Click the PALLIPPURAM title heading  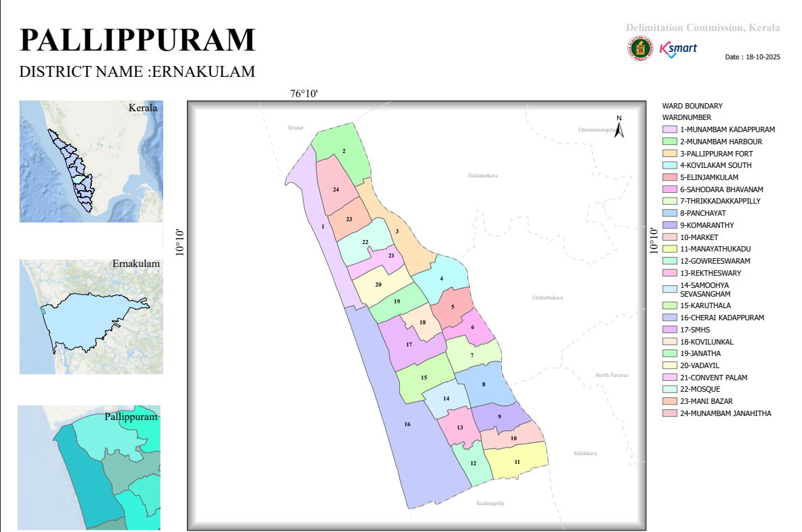point(137,40)
